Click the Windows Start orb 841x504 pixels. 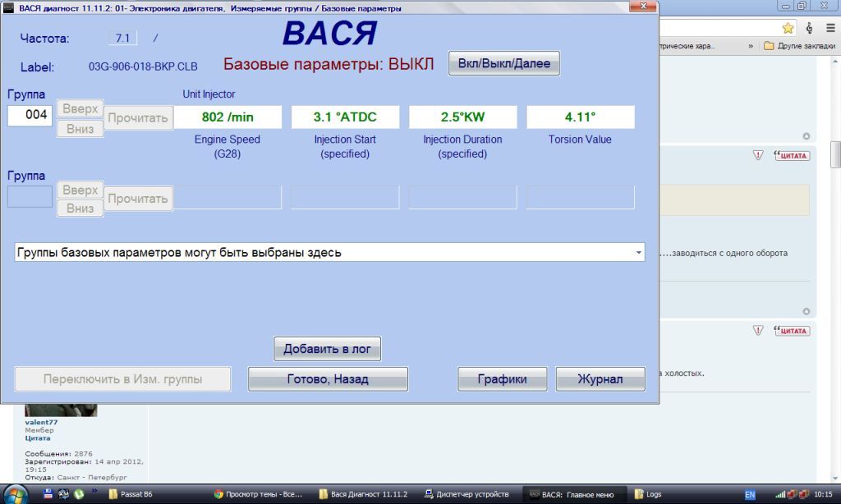point(16,494)
